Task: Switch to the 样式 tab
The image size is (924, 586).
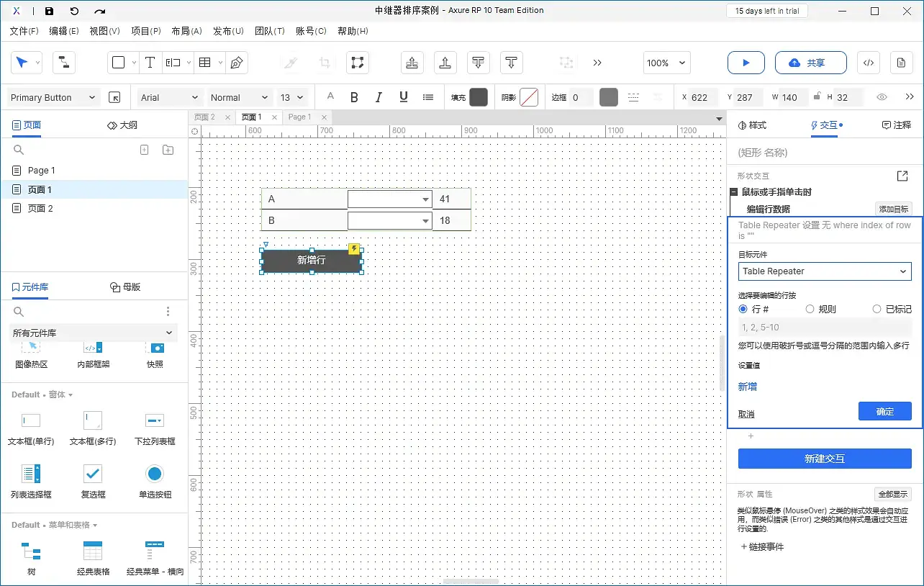Action: click(x=753, y=125)
